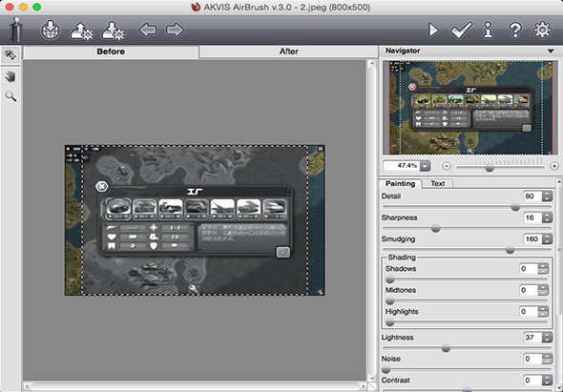Adjust the Noise slider

(386, 369)
